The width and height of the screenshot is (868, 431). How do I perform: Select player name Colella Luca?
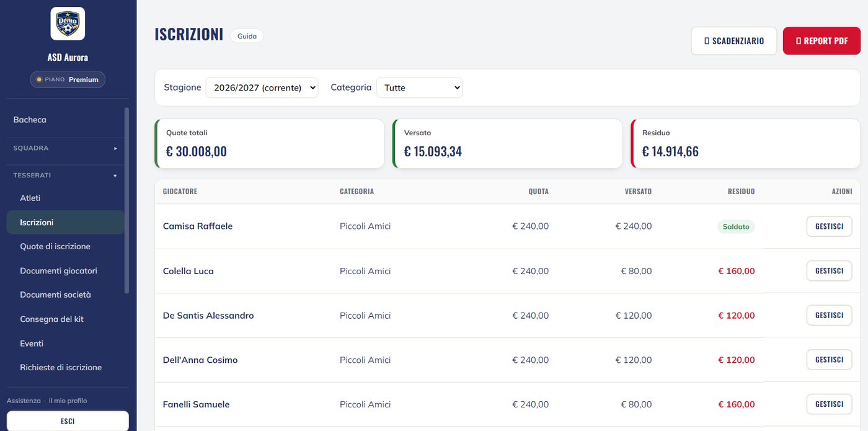pyautogui.click(x=188, y=271)
